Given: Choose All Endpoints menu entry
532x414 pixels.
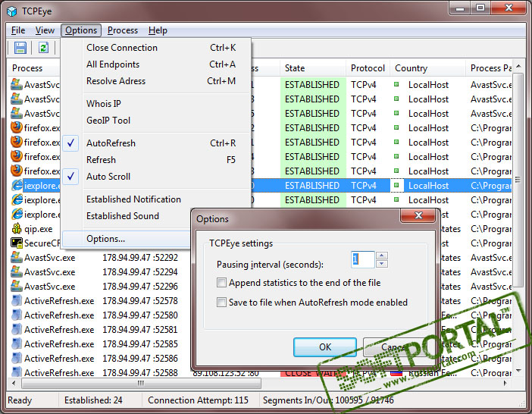Looking at the screenshot, I should pyautogui.click(x=156, y=64).
